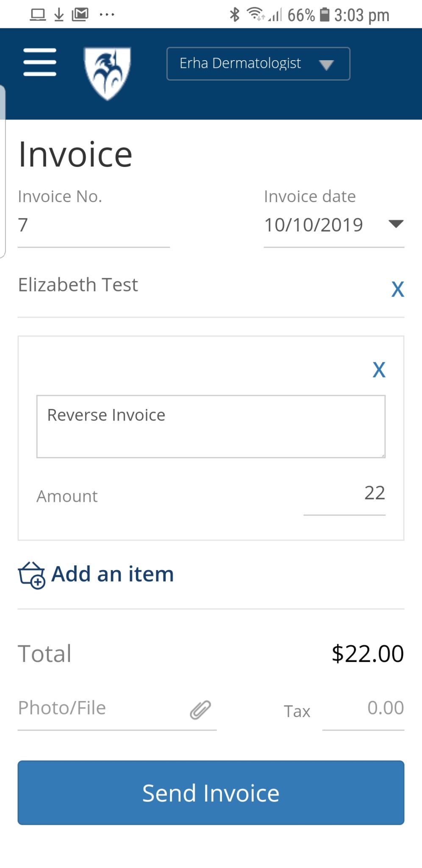Expand the Erha Dermatologist dropdown

click(x=258, y=64)
